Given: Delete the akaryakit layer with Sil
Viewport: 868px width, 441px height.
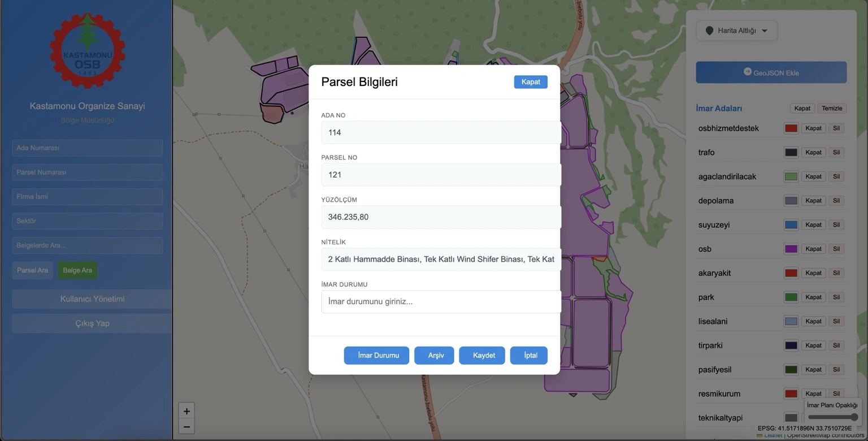Looking at the screenshot, I should (836, 273).
